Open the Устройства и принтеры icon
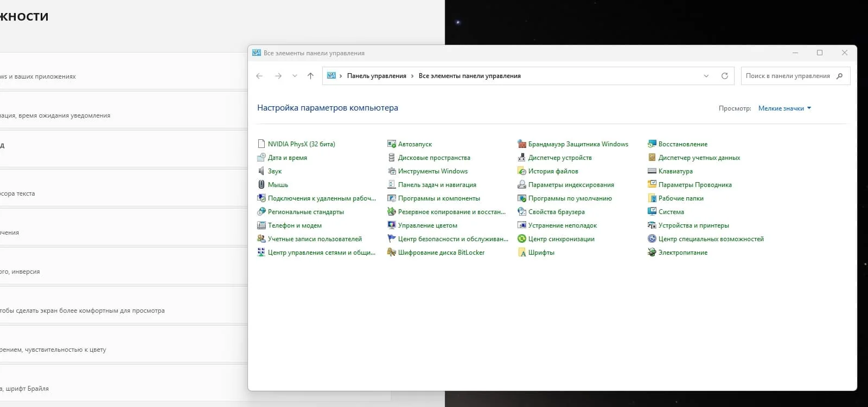This screenshot has height=407, width=868. coord(652,225)
